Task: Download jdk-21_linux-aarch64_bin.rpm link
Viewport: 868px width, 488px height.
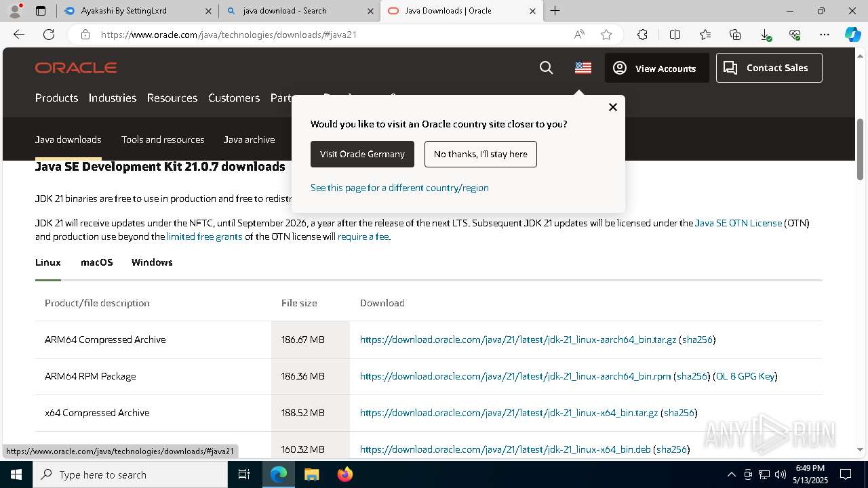Action: (515, 376)
